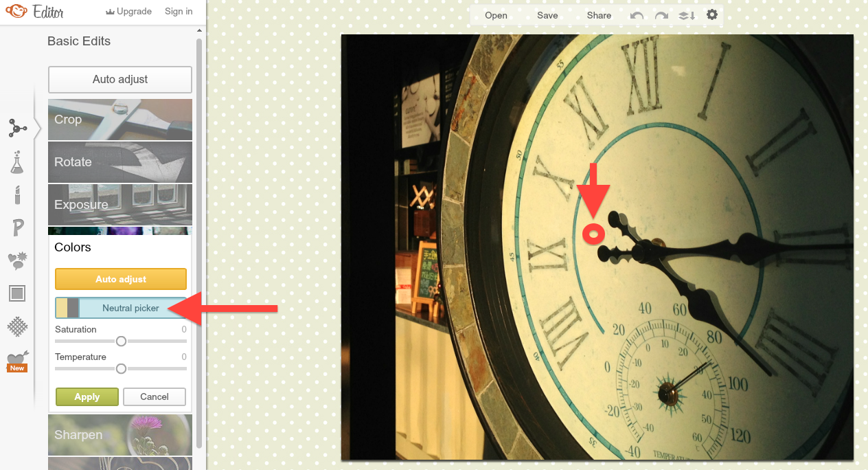Open the settings gear icon

pos(712,14)
